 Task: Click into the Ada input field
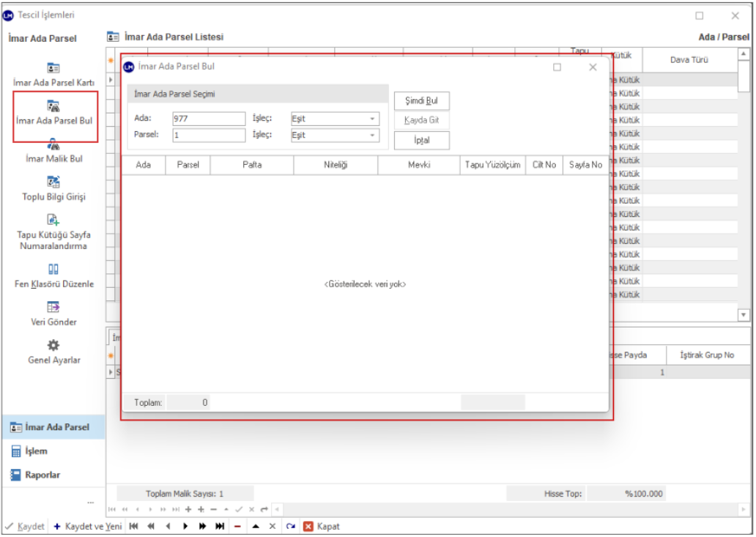pos(209,119)
